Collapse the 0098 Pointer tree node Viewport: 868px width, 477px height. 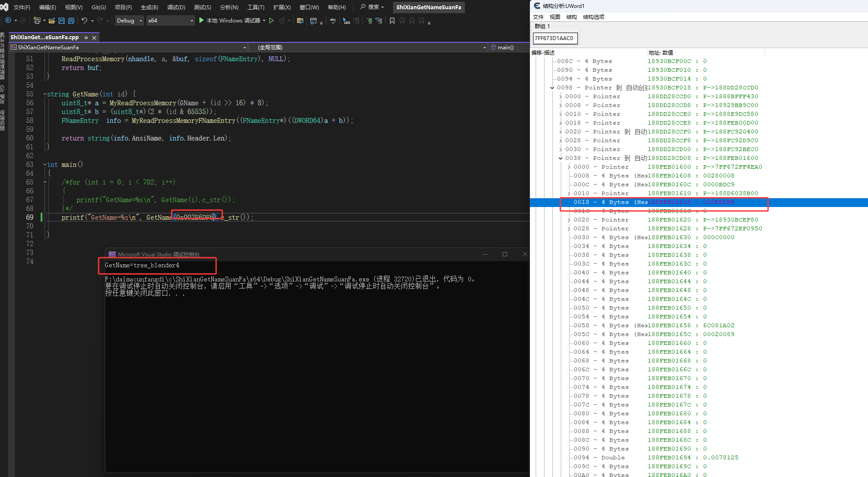pyautogui.click(x=552, y=88)
